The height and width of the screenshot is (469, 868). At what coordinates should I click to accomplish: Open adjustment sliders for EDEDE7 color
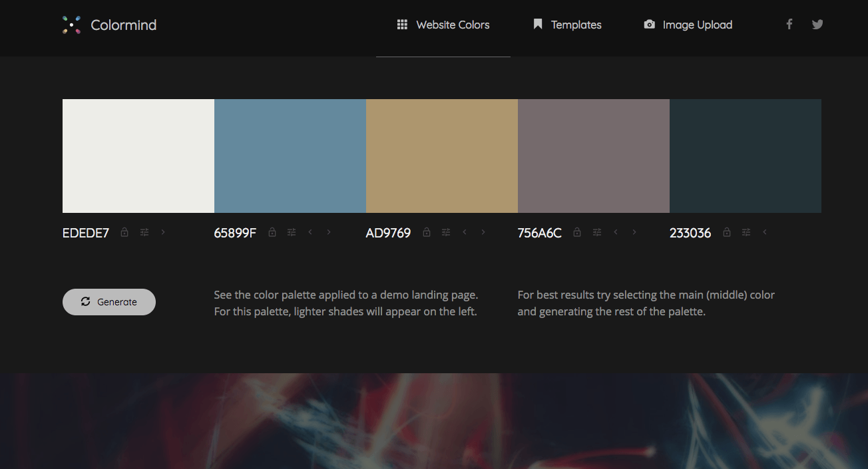click(x=144, y=232)
